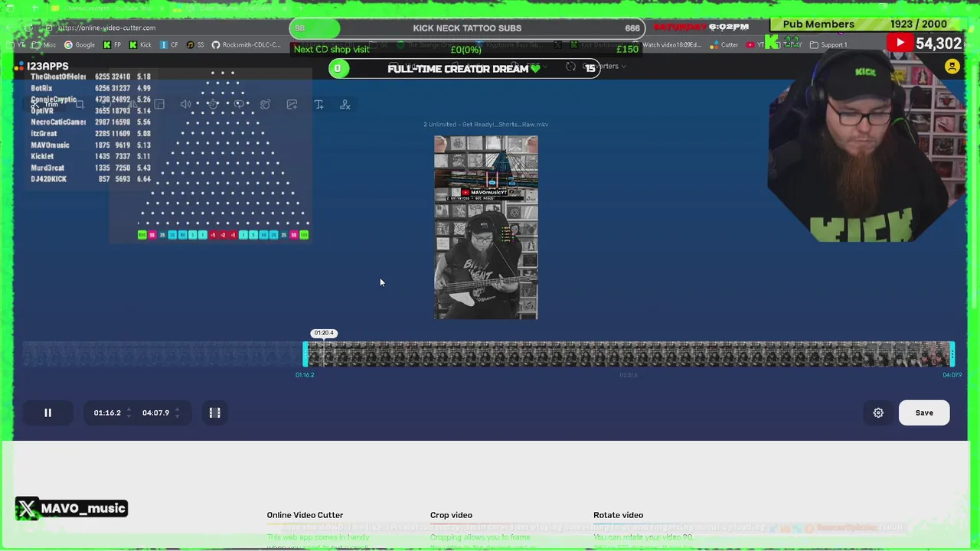
Task: Open the Remove logo tool icon
Action: pos(345,104)
